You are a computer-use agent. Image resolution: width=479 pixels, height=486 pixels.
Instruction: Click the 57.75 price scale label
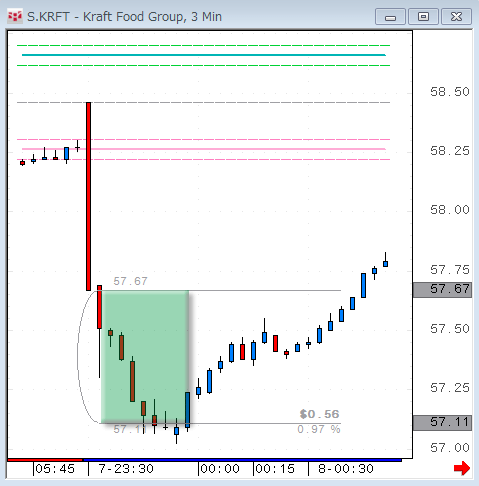(450, 270)
